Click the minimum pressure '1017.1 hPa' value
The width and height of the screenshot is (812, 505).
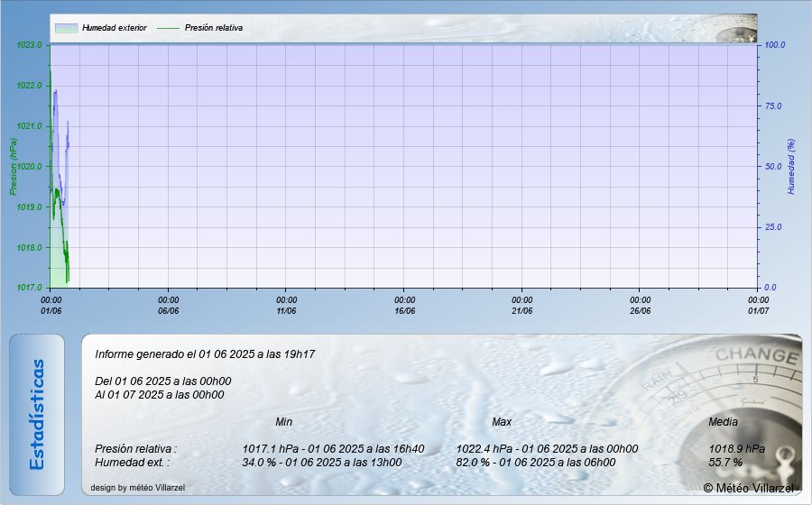[271, 448]
